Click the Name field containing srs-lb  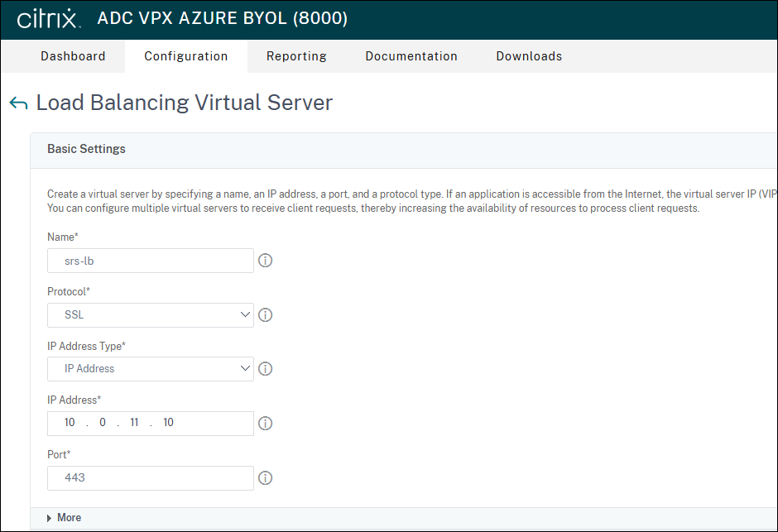(151, 261)
